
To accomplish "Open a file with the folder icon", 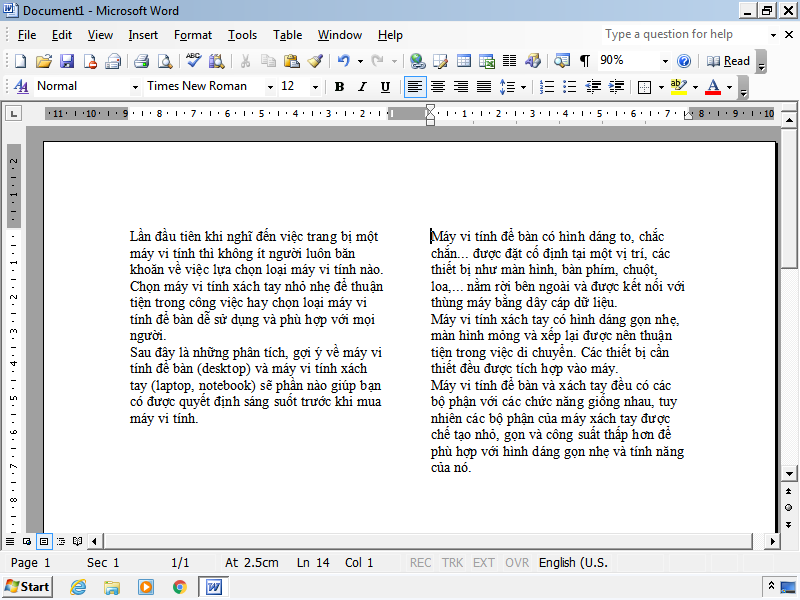I will pos(44,61).
